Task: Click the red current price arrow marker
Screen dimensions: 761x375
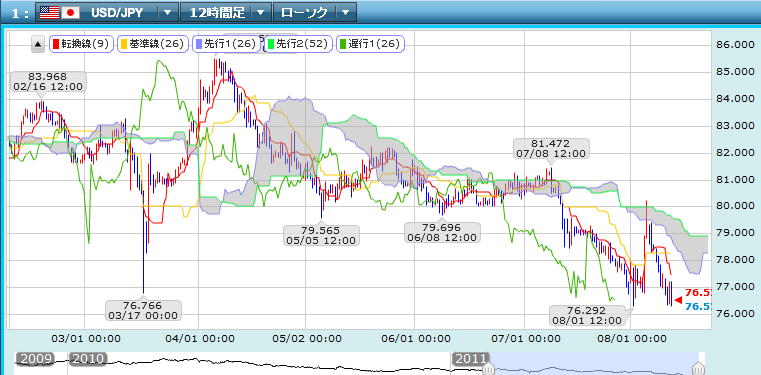Action: coord(678,300)
